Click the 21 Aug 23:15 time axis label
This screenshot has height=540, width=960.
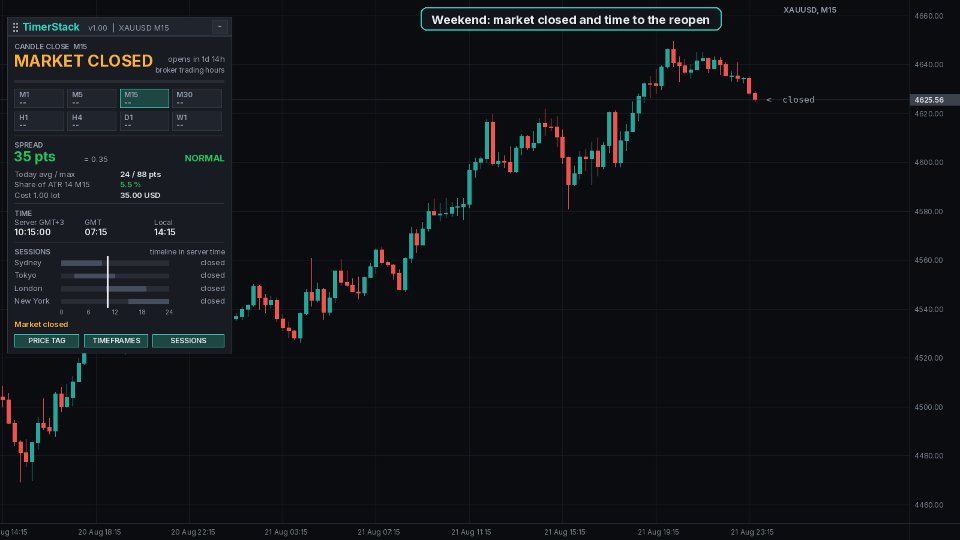[752, 532]
